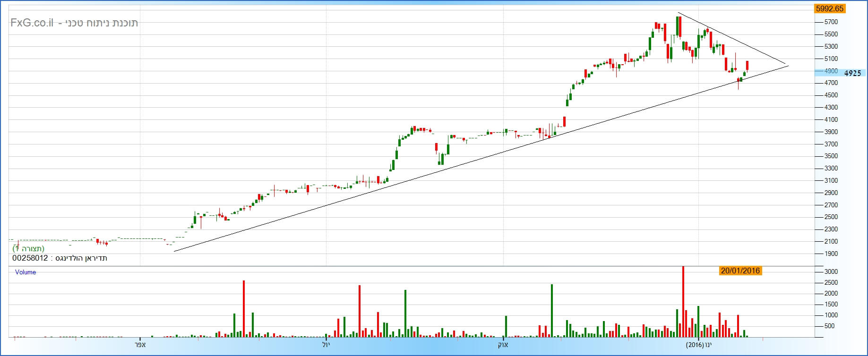Click the אוק month label on time axis
This screenshot has width=868, height=356.
[x=503, y=345]
